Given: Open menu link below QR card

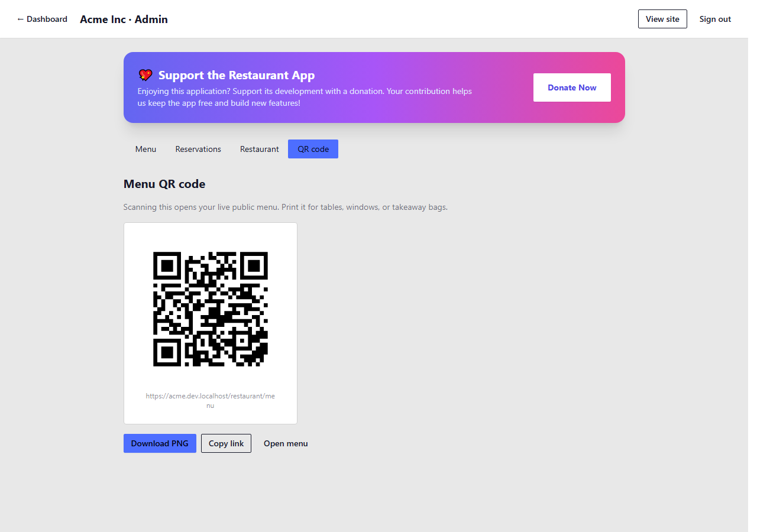Looking at the screenshot, I should click(286, 443).
